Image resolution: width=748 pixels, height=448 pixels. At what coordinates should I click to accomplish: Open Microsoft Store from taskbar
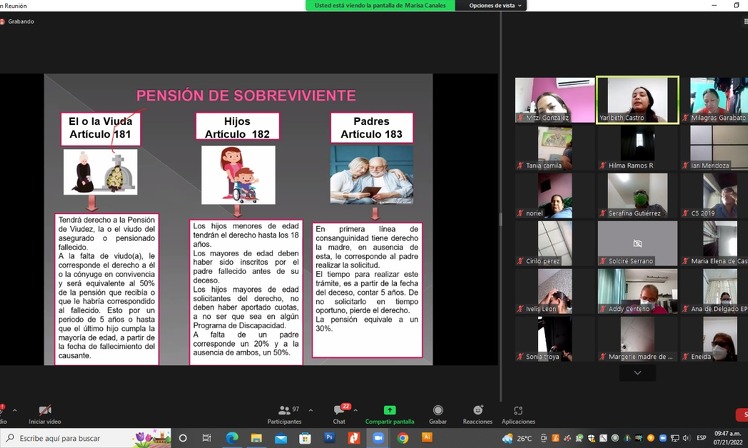(305, 438)
